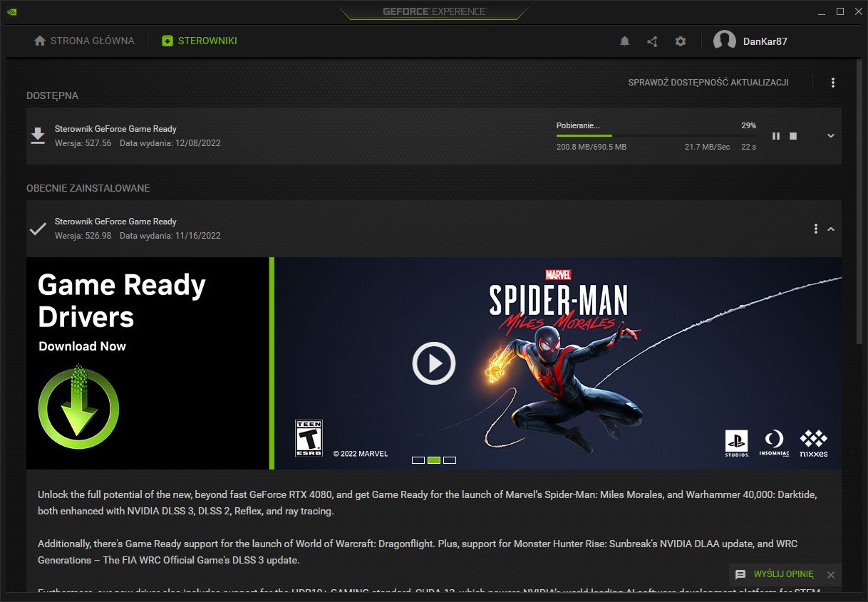Pause the driver download

pyautogui.click(x=775, y=136)
